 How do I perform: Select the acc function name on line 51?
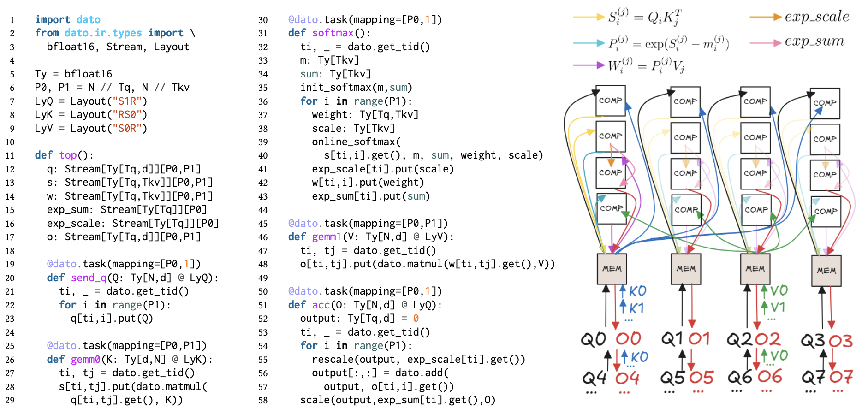pos(321,305)
